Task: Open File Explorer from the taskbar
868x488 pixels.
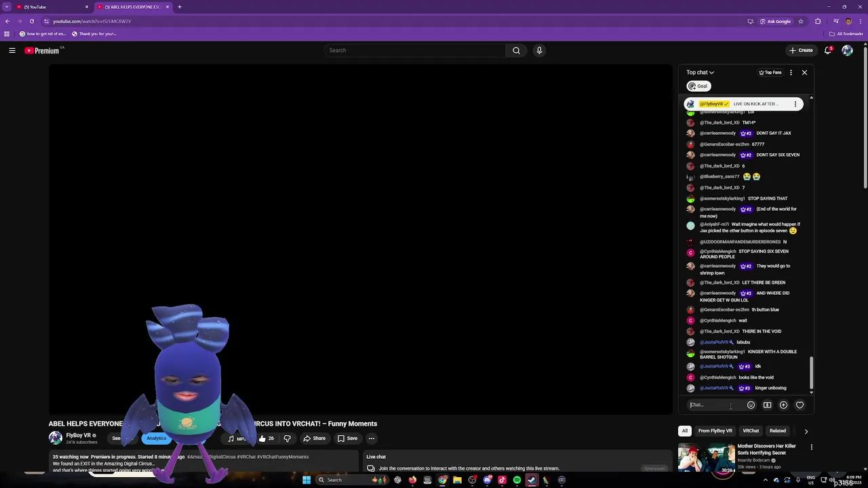Action: pos(457,480)
